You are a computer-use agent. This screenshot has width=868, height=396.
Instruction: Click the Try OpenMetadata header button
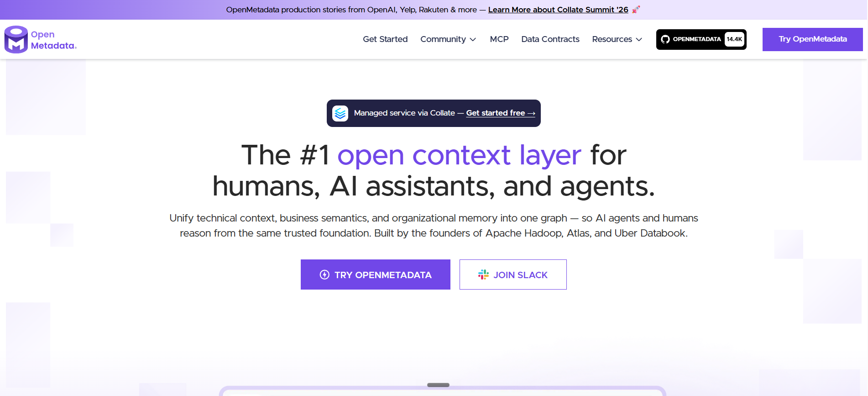[x=812, y=39]
